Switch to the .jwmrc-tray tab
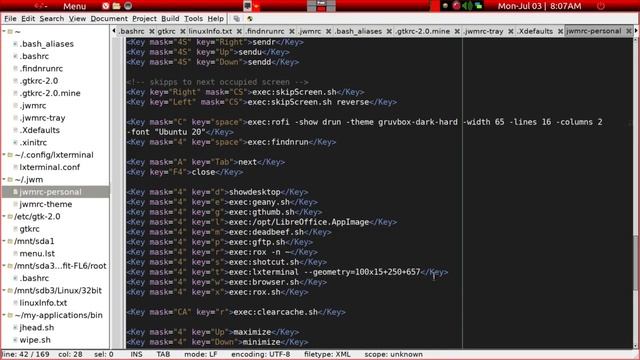Image resolution: width=640 pixels, height=360 pixels. 483,31
